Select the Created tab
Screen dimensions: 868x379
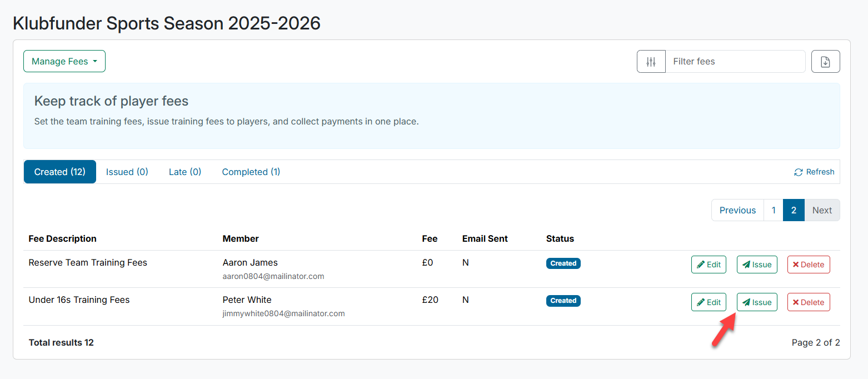[x=59, y=172]
